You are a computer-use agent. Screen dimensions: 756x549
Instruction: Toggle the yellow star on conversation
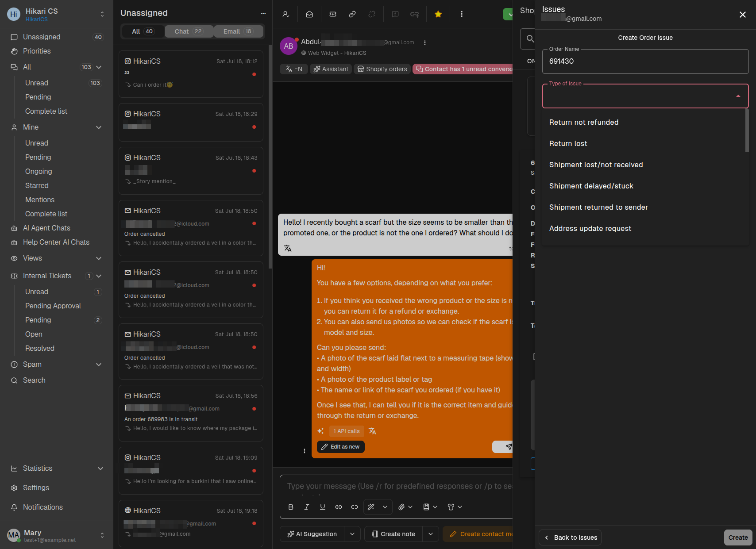click(438, 14)
